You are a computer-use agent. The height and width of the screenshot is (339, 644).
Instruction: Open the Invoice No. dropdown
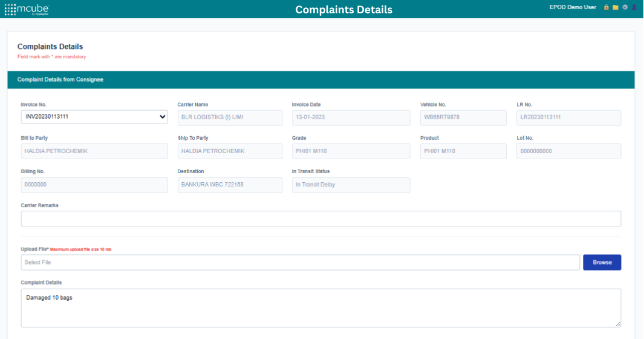click(94, 117)
